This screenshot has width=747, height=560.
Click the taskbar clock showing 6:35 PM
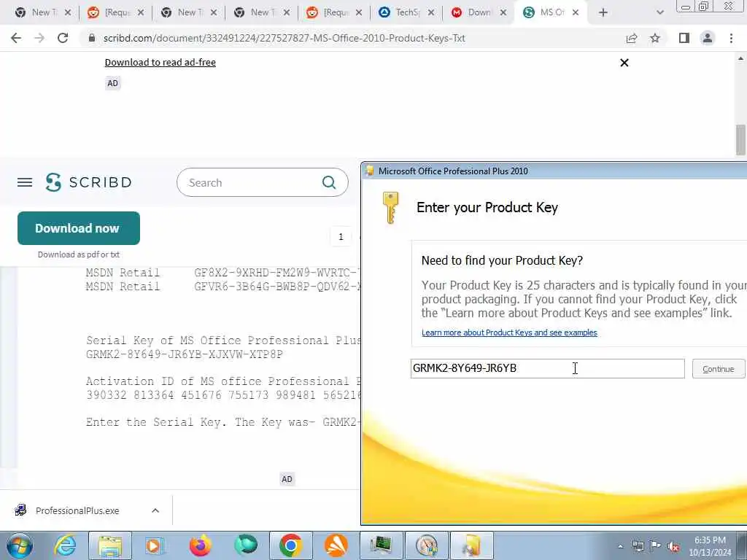710,546
